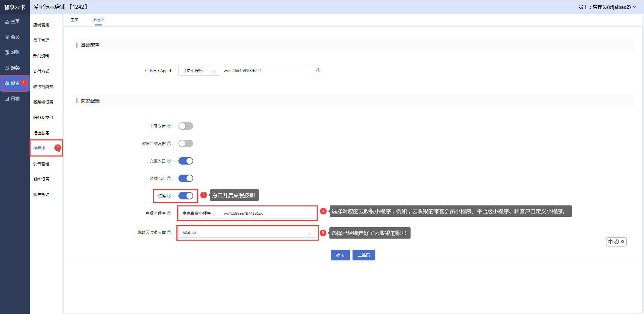
Task: Click help icon beside 半屏支付 label
Action: click(x=169, y=126)
